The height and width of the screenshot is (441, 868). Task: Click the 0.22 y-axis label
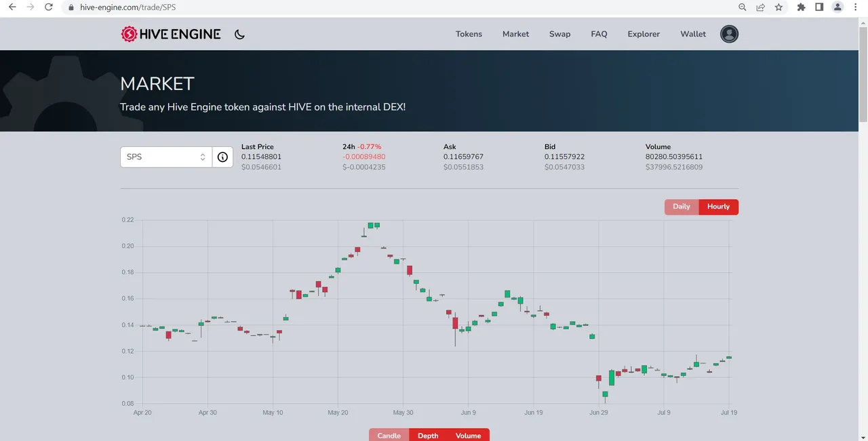(x=127, y=219)
